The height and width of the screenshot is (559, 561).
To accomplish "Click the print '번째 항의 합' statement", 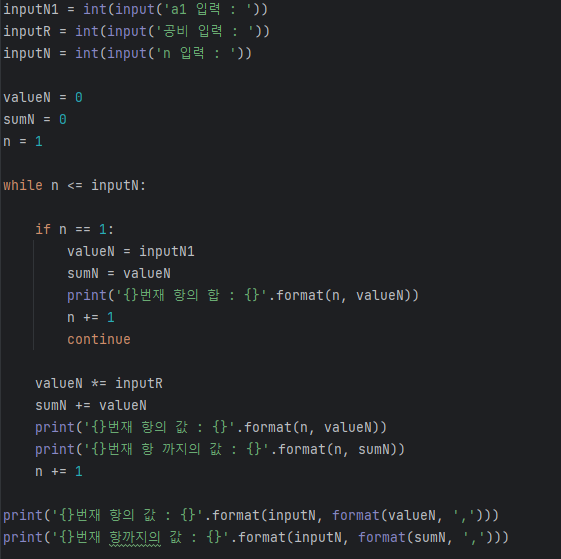I will pyautogui.click(x=243, y=296).
